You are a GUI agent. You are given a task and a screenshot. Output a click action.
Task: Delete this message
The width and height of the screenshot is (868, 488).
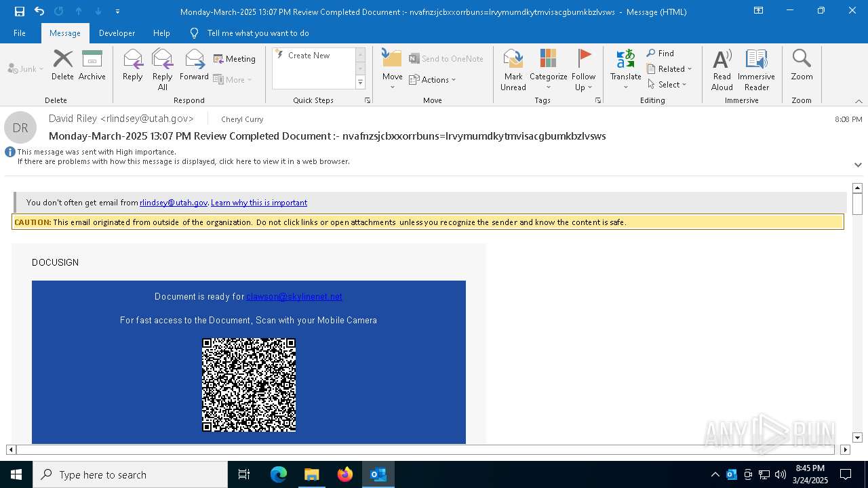pyautogui.click(x=62, y=65)
